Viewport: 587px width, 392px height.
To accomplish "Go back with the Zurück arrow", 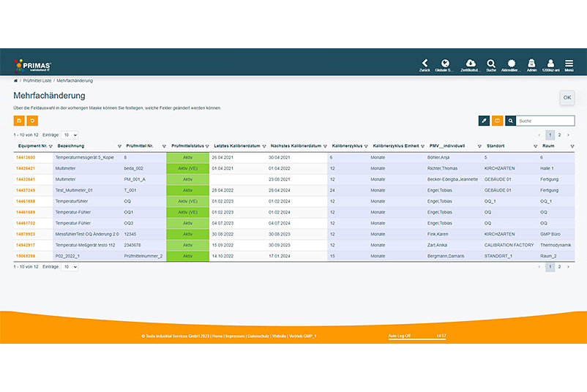I will pos(425,64).
